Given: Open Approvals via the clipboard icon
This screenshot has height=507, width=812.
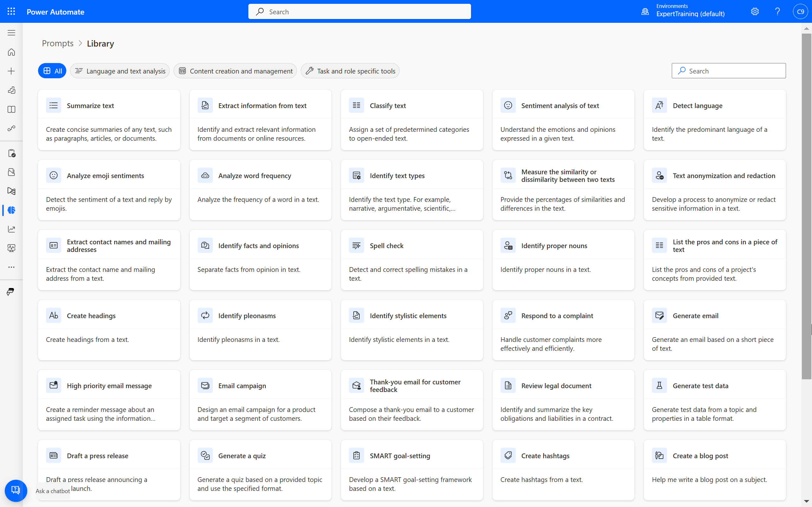Looking at the screenshot, I should (11, 153).
